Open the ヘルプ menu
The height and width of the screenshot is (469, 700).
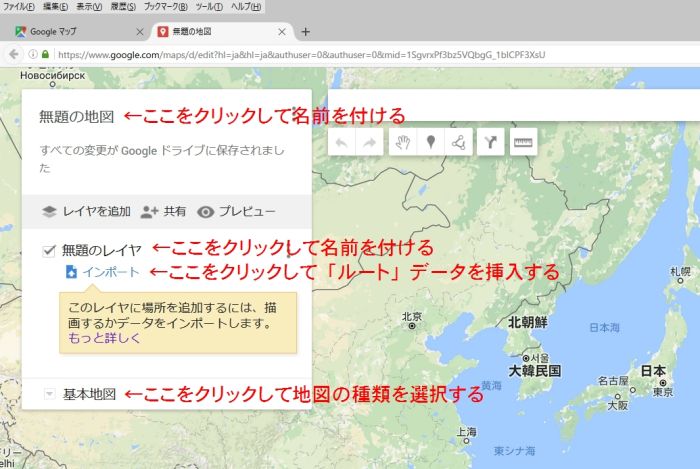[x=246, y=7]
